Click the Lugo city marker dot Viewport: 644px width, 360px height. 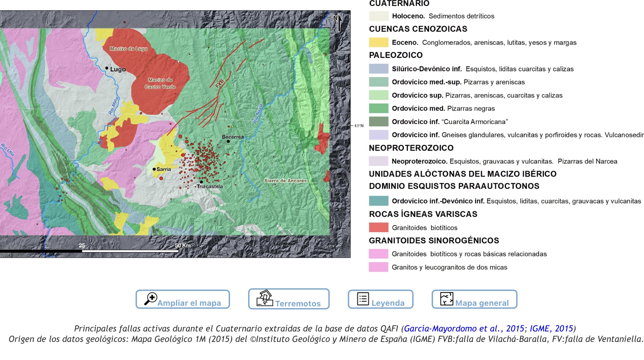[107, 68]
